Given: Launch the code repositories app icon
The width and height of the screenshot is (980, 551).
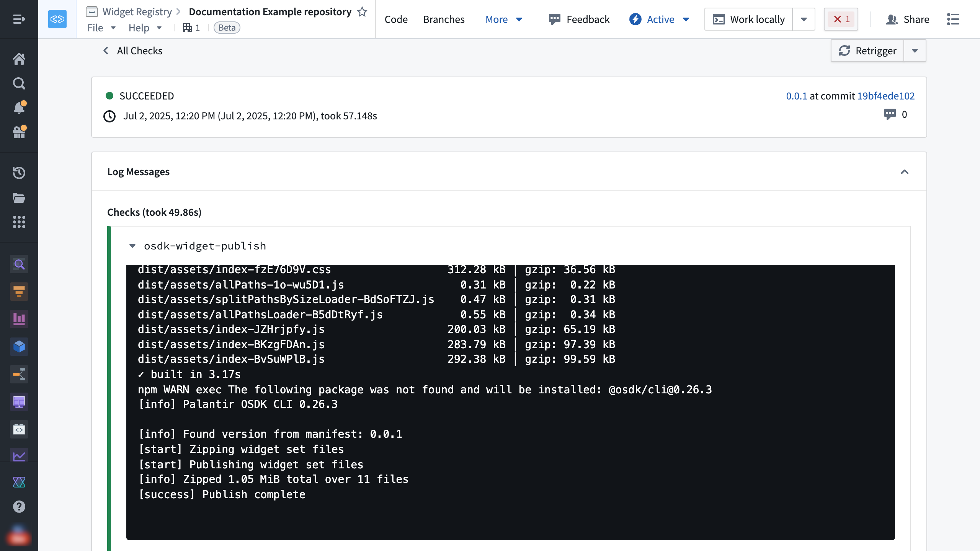Looking at the screenshot, I should [x=19, y=429].
